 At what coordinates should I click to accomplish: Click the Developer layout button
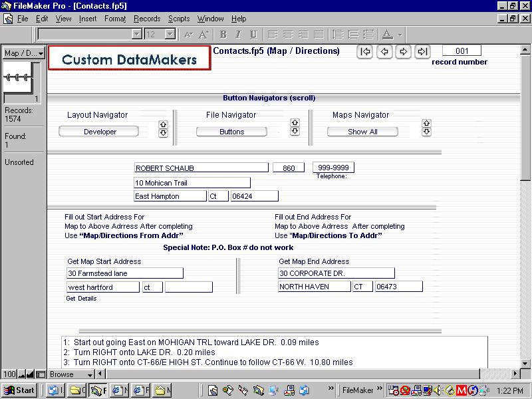pos(98,132)
